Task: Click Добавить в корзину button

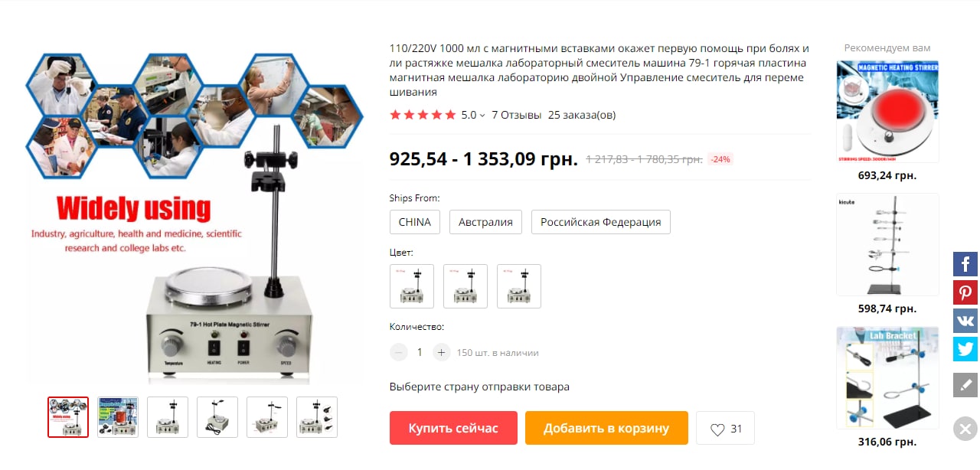Action: [606, 428]
